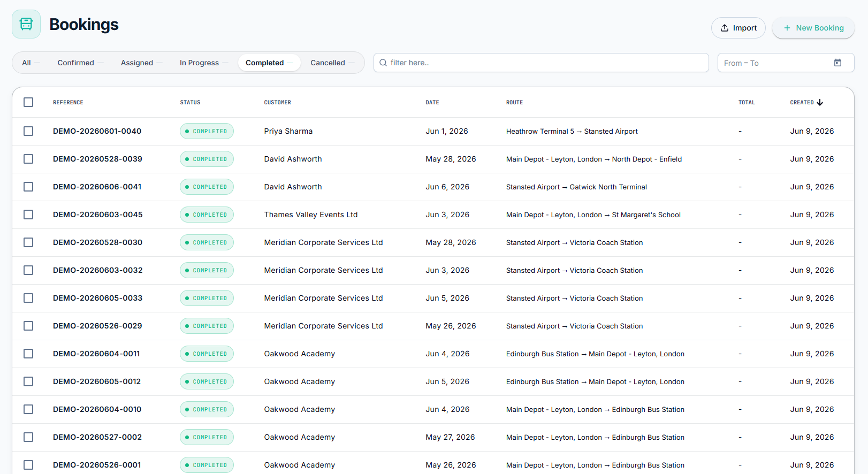This screenshot has height=474, width=868.
Task: Check the row DEMO-20260528-0030 checkbox
Action: tap(28, 242)
